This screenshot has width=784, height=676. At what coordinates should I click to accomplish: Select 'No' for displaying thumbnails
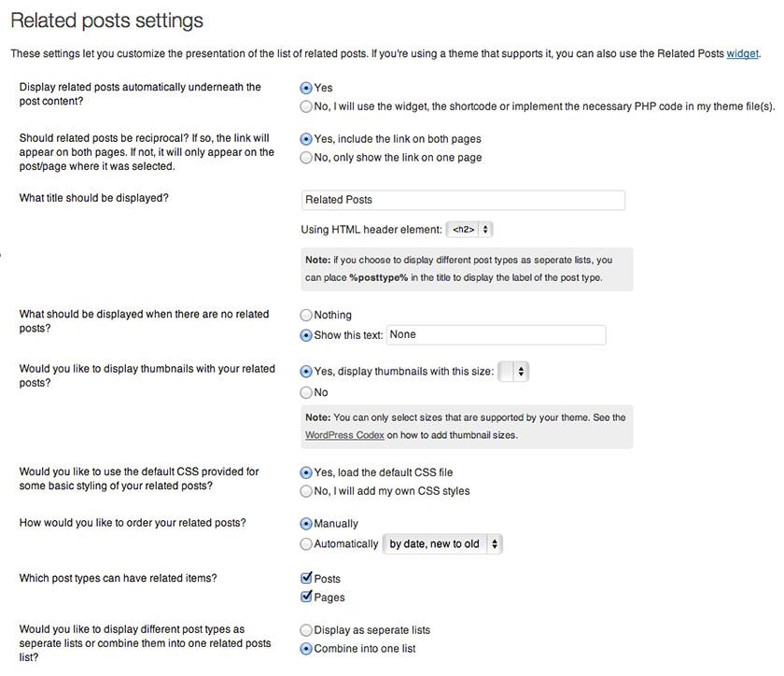pyautogui.click(x=306, y=393)
